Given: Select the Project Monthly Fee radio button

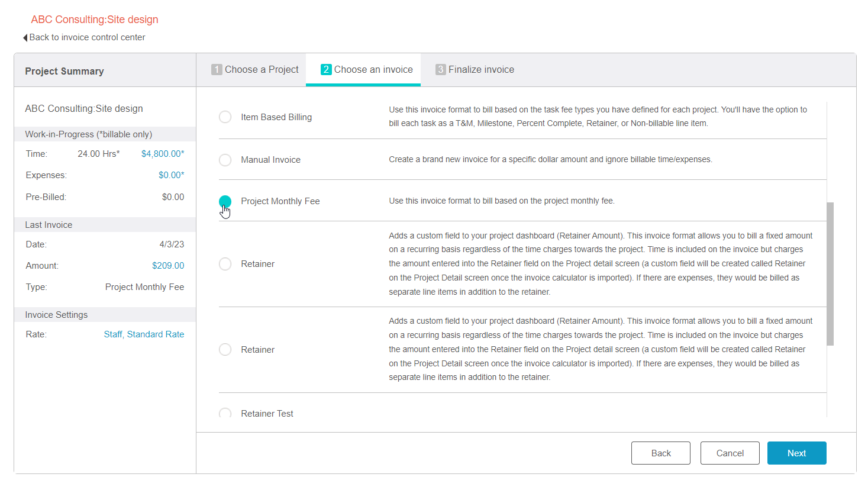Looking at the screenshot, I should [x=225, y=201].
